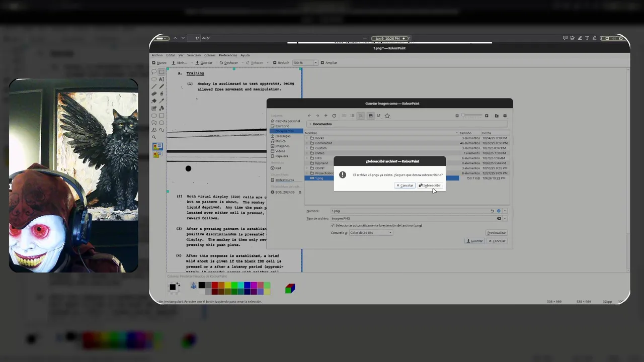Select the rectangular selection tool

162,72
